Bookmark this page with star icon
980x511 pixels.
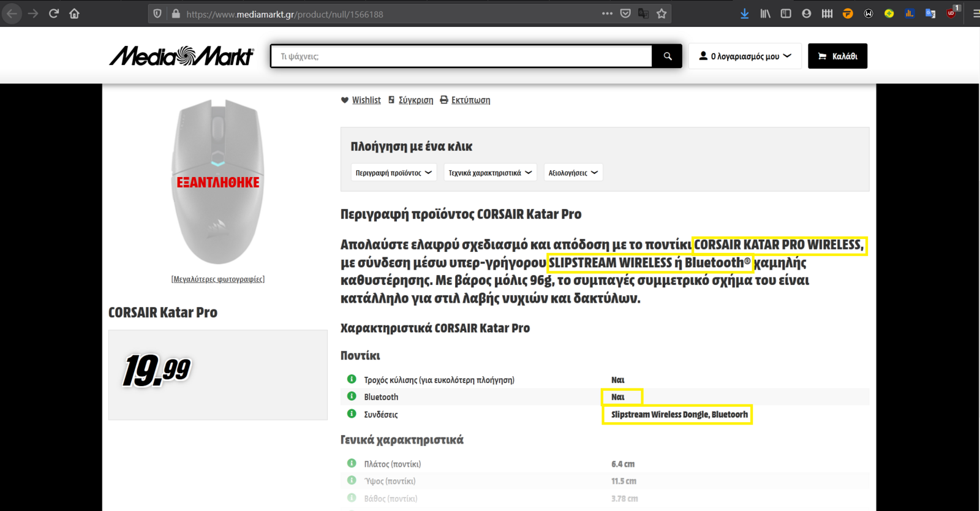pos(661,13)
